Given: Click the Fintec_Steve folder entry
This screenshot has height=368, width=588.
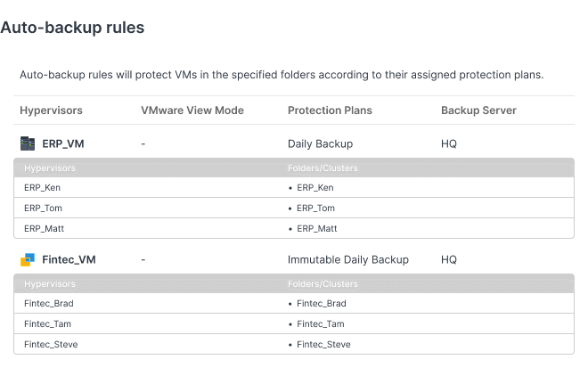Looking at the screenshot, I should tap(323, 344).
